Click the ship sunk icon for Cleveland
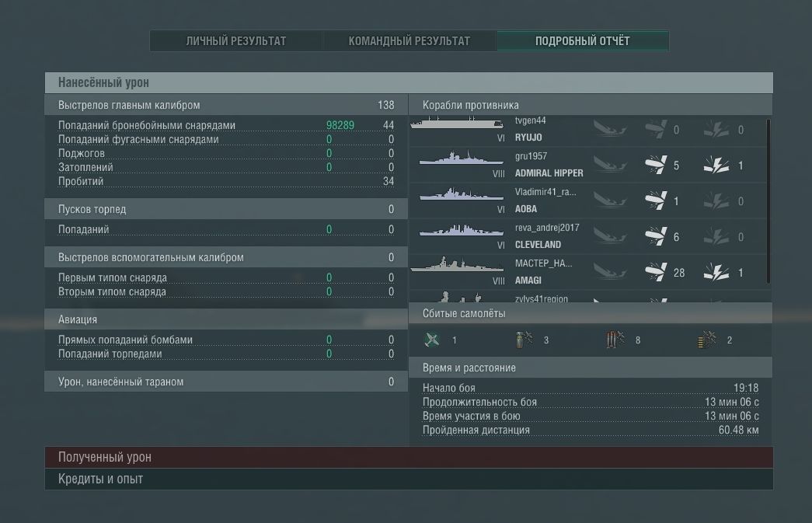The width and height of the screenshot is (812, 523). pyautogui.click(x=610, y=237)
